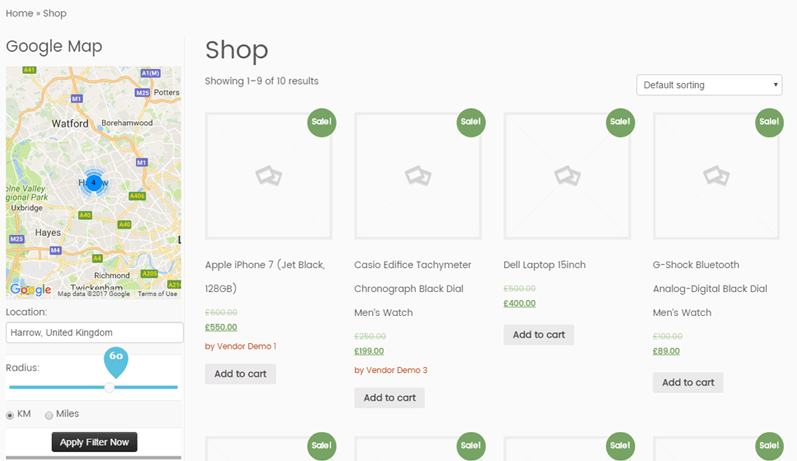797x461 pixels.
Task: Click Sale badge on G-Shock Bluetooth watch
Action: click(769, 122)
